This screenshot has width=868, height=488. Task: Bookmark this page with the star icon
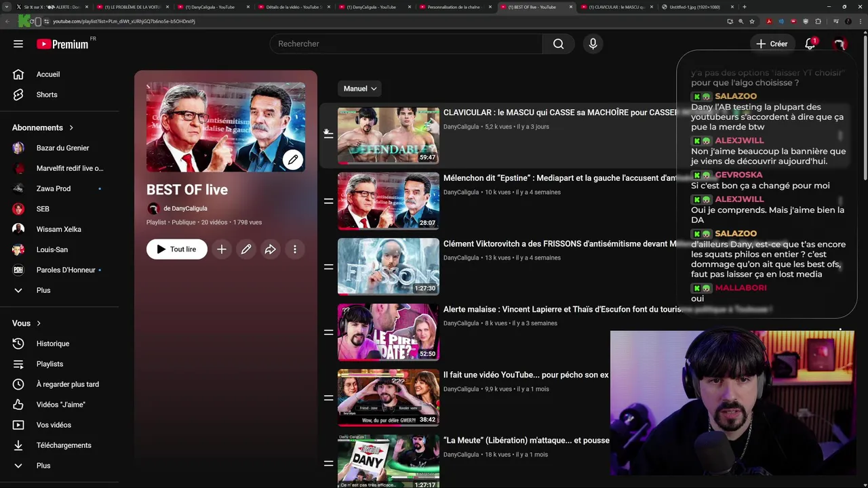point(751,21)
